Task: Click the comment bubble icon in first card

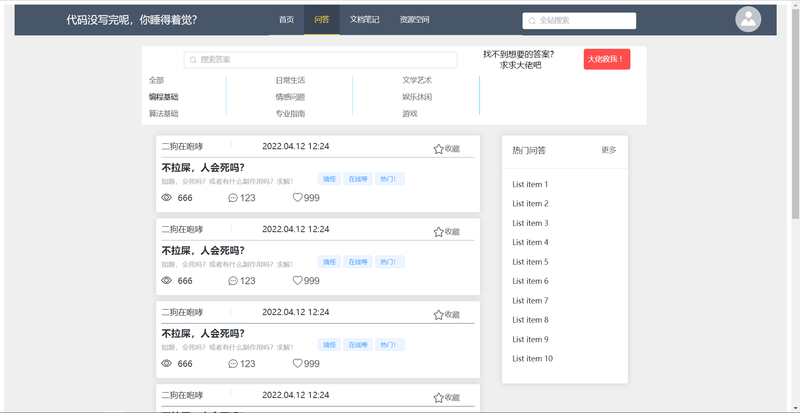Action: pyautogui.click(x=233, y=198)
